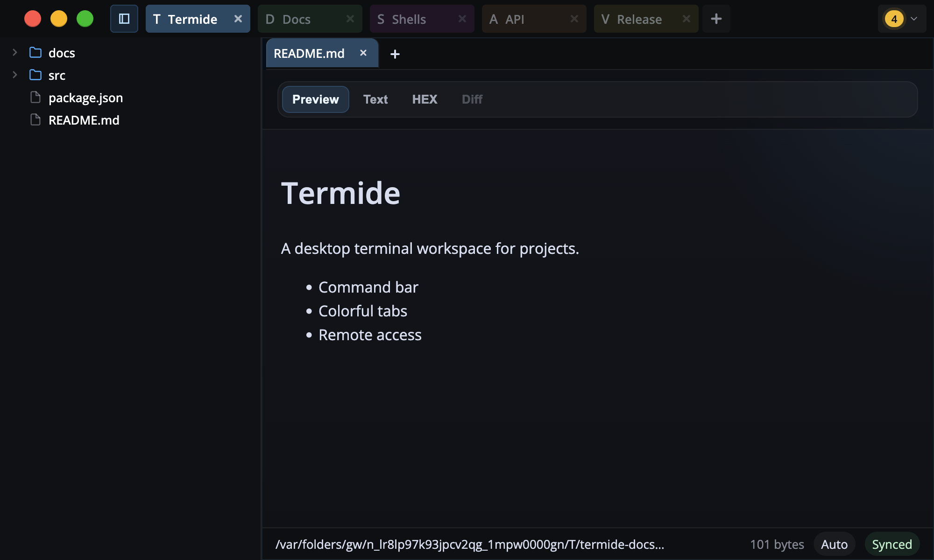The width and height of the screenshot is (934, 560).
Task: Click the 'Command bar' list item
Action: pos(368,287)
